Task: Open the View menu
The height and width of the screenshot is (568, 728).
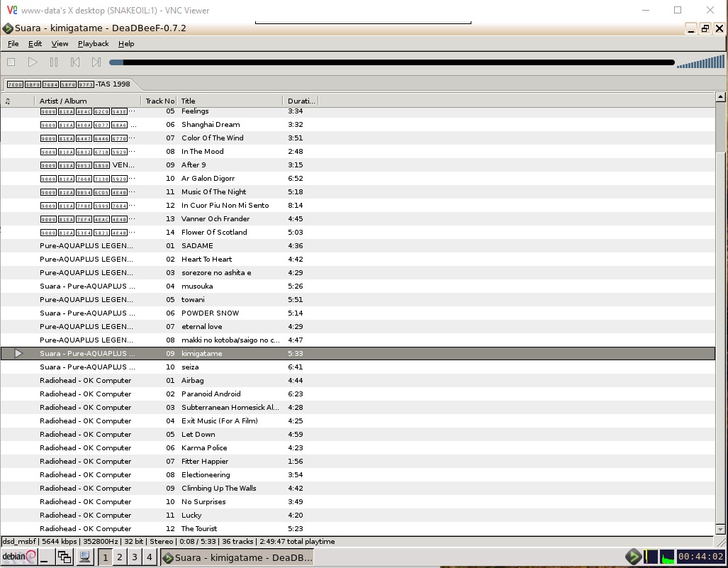Action: (60, 44)
